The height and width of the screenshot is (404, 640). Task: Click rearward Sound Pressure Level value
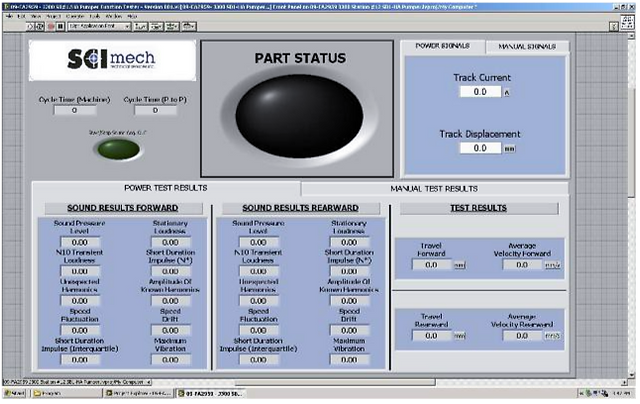pyautogui.click(x=258, y=242)
